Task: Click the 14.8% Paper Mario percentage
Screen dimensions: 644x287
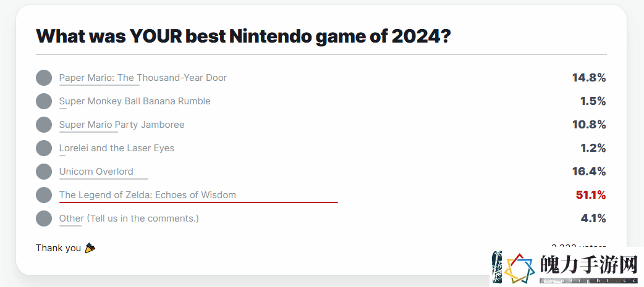Action: coord(589,78)
